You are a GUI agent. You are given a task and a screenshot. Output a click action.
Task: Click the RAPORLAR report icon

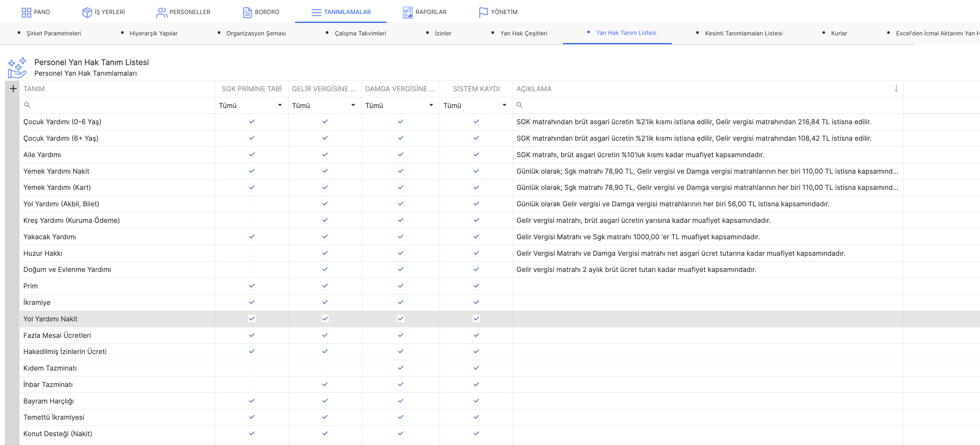(x=407, y=12)
